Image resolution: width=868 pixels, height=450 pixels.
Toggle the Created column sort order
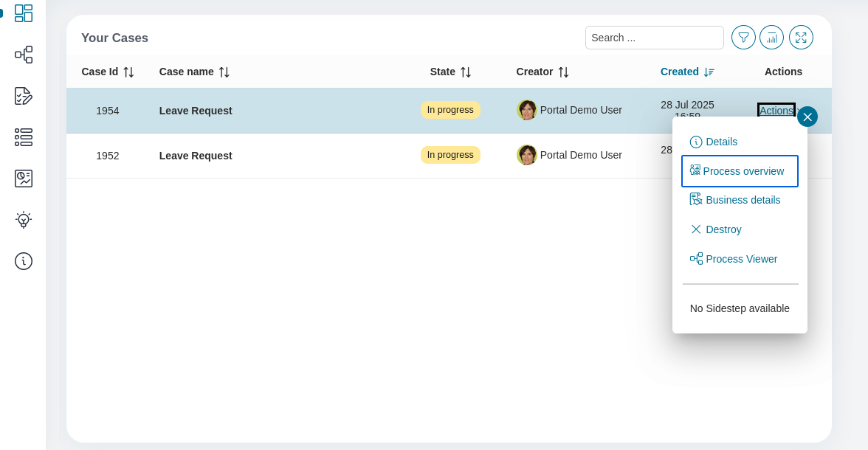(708, 72)
